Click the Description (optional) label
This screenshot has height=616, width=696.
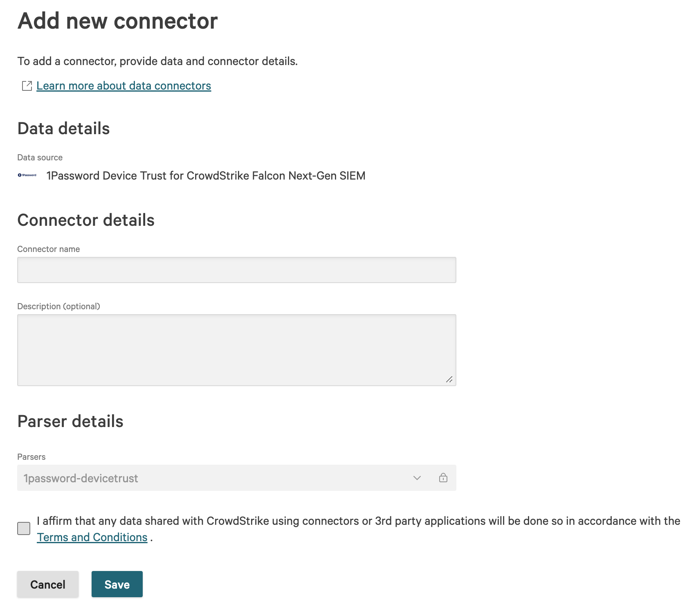click(x=58, y=306)
